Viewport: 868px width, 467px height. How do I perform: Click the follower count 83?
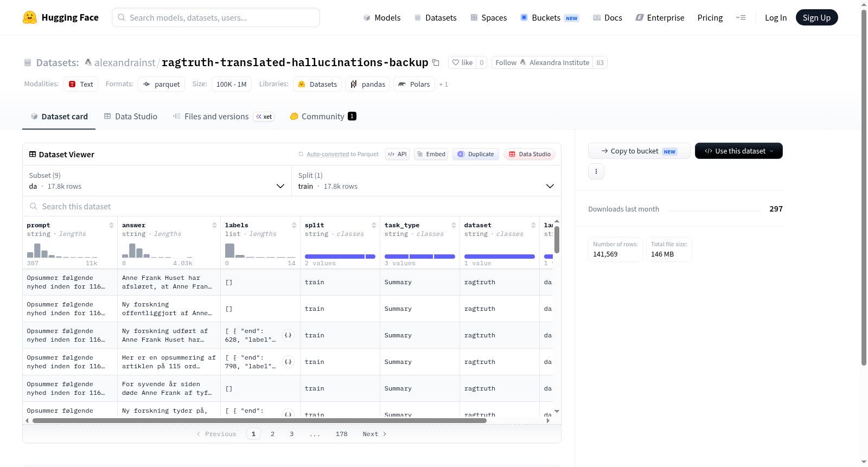600,62
